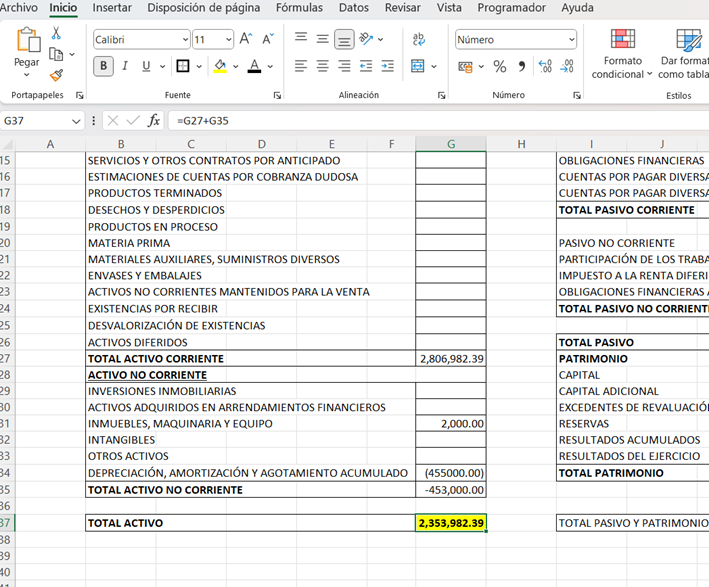Viewport: 709px width, 587px height.
Task: Click the Merge and Center icon
Action: click(417, 66)
